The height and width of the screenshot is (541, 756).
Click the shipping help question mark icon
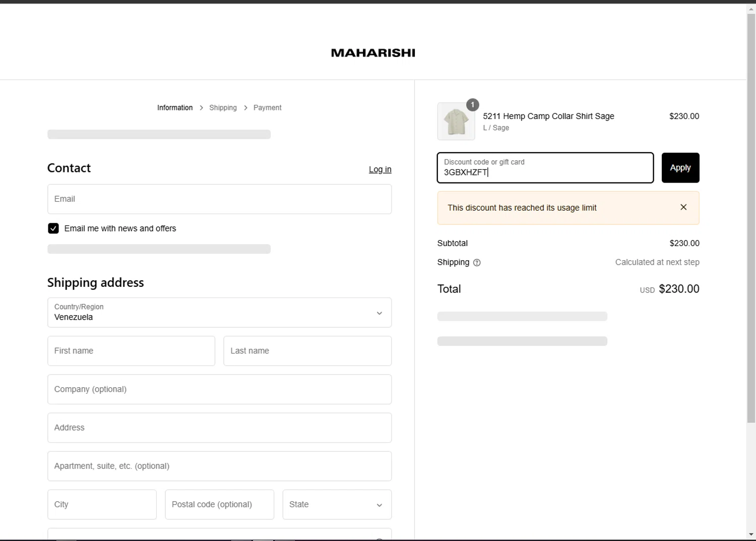pos(477,263)
